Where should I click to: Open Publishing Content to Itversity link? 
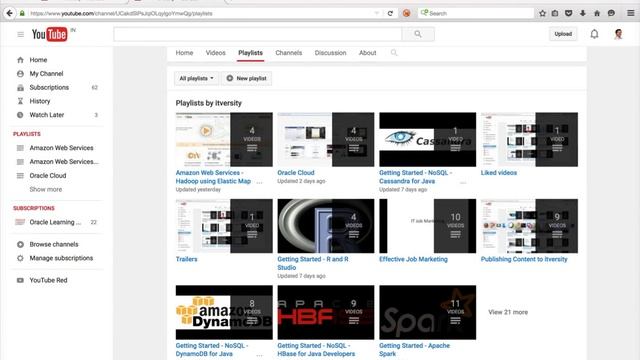coord(524,260)
